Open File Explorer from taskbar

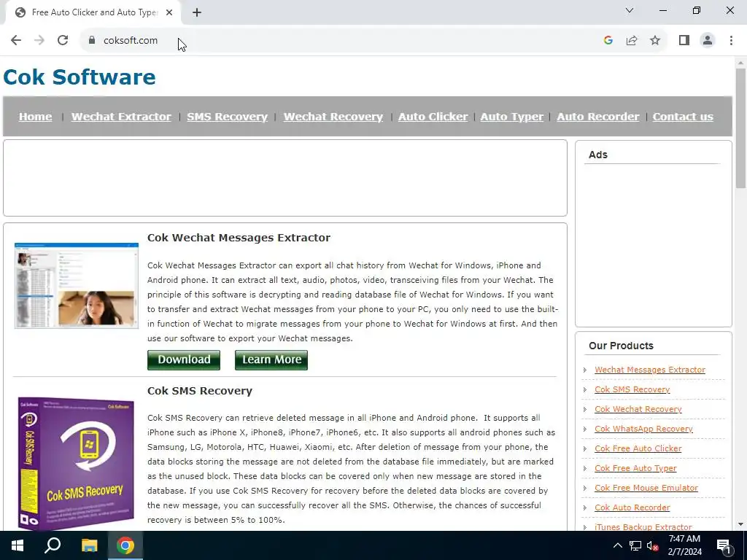(x=89, y=545)
